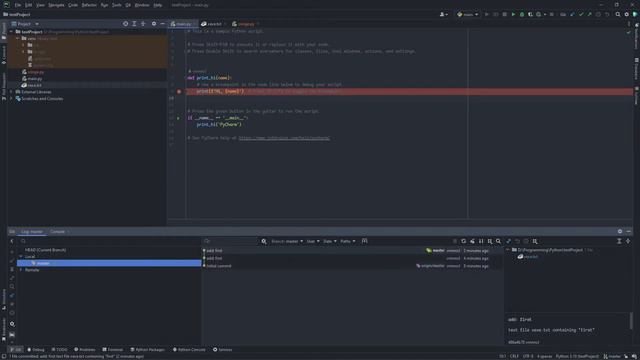Screen dimensions: 640x360
Task: Open the TODO tool window
Action: [60, 349]
